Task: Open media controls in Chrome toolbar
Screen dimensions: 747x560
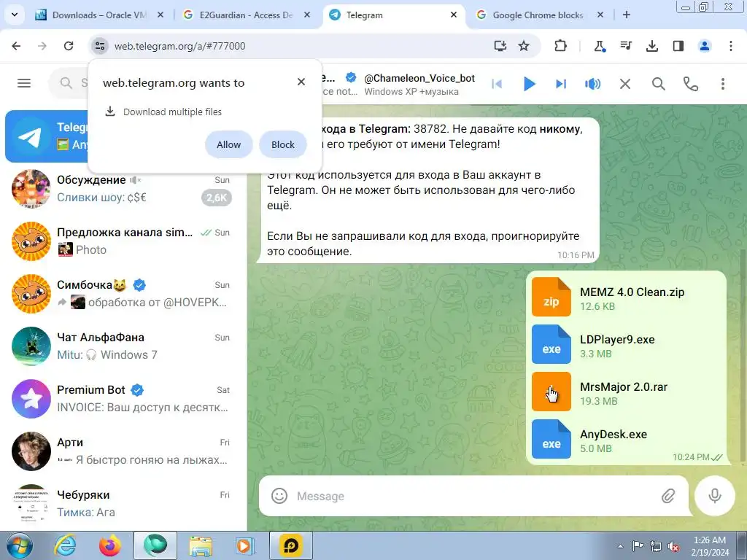Action: tap(625, 46)
